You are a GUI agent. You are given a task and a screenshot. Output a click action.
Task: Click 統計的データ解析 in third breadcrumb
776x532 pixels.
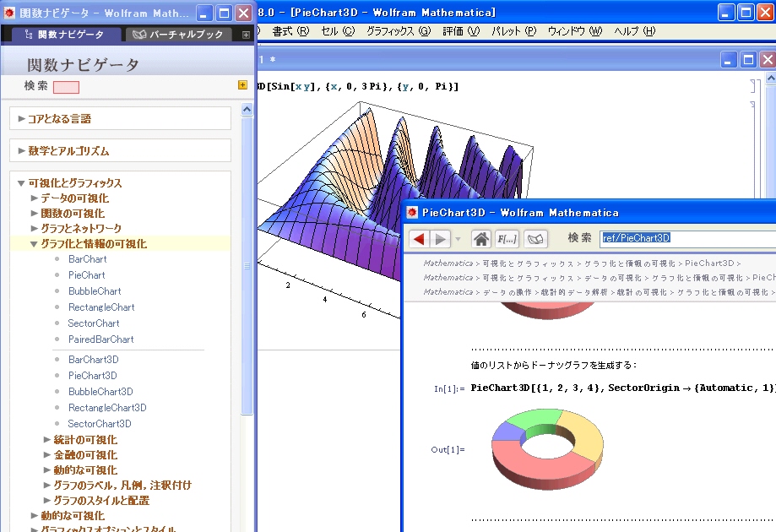click(574, 292)
